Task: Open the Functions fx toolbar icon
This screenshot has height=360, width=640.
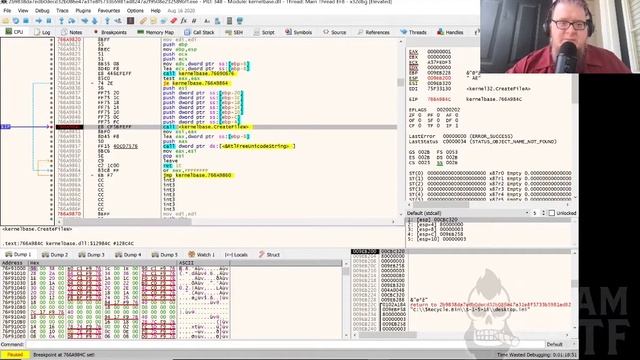Action: 184,20
